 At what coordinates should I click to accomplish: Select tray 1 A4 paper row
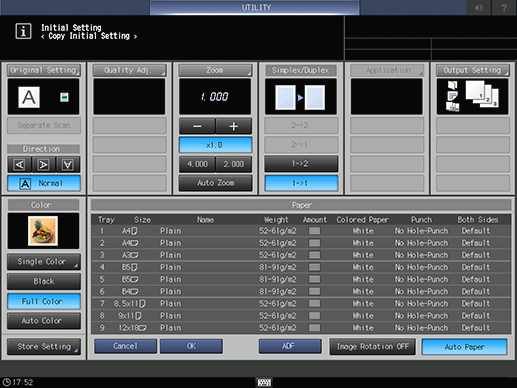click(301, 231)
